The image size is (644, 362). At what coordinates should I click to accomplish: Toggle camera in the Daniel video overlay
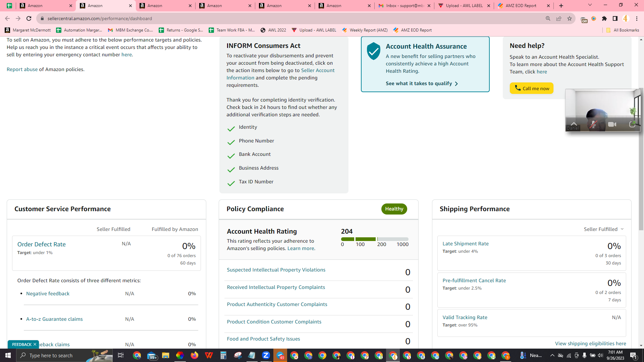(612, 124)
